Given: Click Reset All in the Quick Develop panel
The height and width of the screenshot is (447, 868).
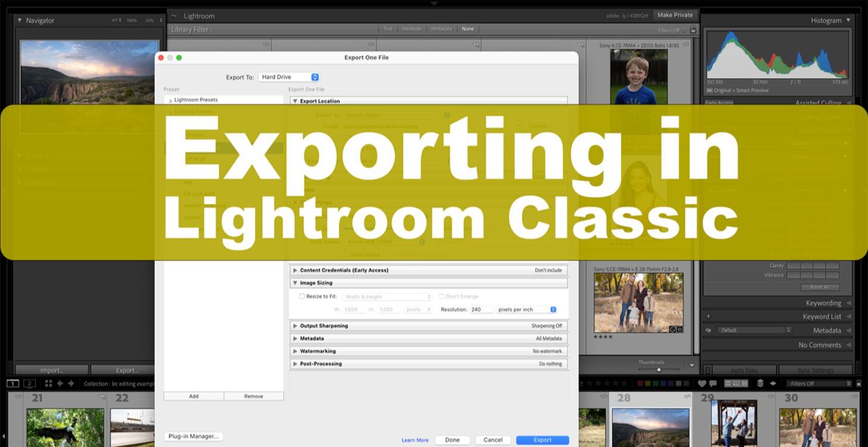Looking at the screenshot, I should coord(820,287).
